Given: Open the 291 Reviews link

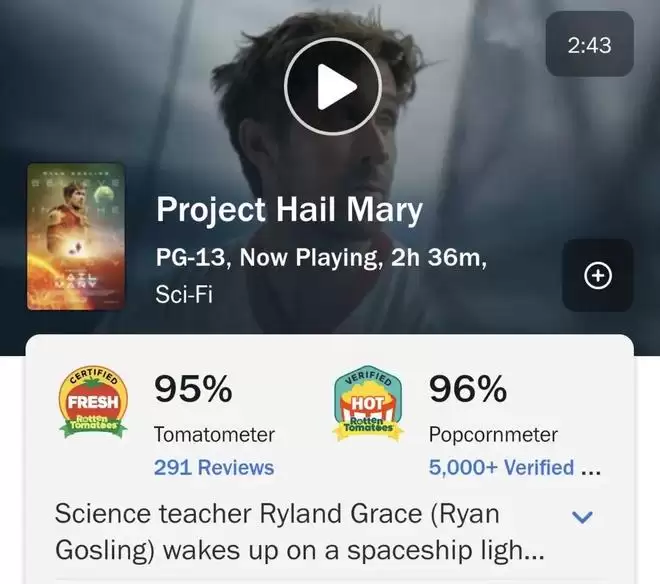Looking at the screenshot, I should 213,467.
